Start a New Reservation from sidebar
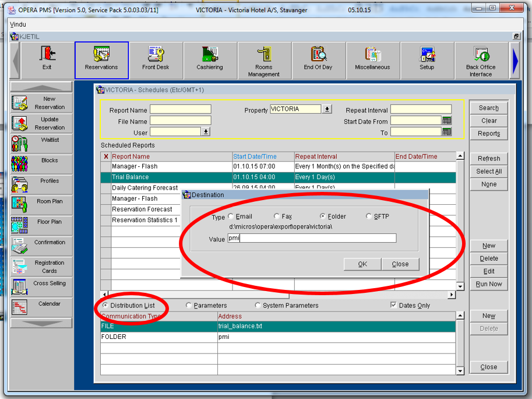532x399 pixels. [41, 103]
